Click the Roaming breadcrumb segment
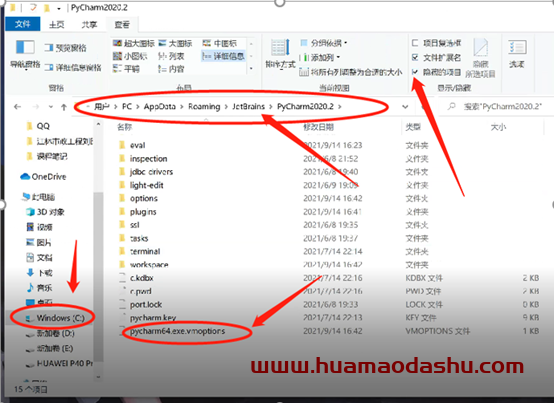This screenshot has width=554, height=403. click(204, 106)
